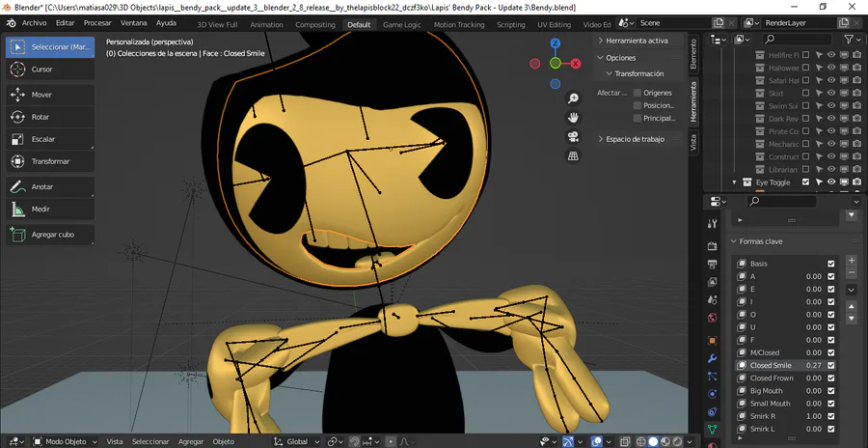Collapse the Transformación subpanel
This screenshot has height=448, width=868.
[637, 73]
